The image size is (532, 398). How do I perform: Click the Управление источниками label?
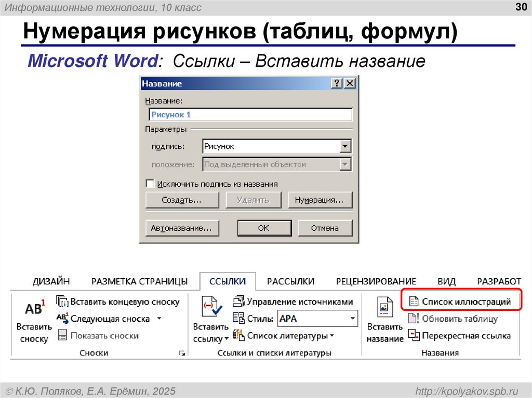click(x=300, y=301)
